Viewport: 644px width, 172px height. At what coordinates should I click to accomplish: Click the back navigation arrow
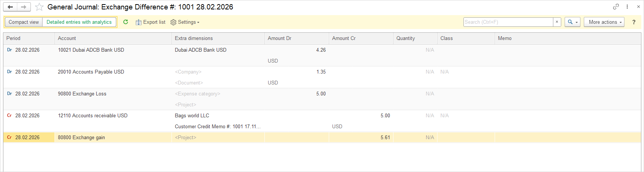point(10,7)
